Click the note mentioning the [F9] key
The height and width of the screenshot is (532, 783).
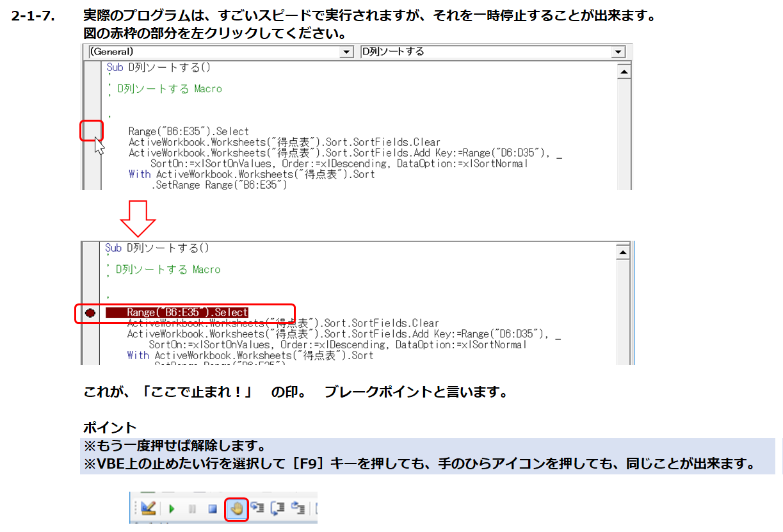(419, 463)
